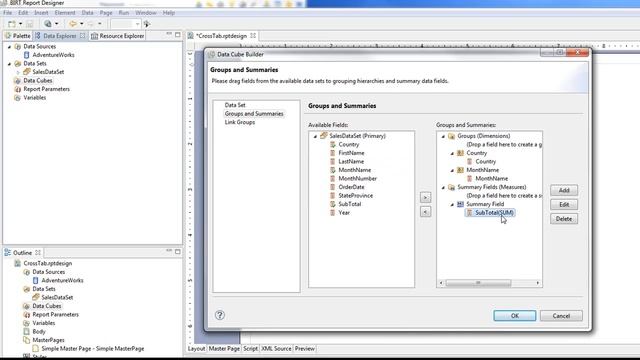Click the Summary Fields (Measures) folder icon

[x=451, y=187]
